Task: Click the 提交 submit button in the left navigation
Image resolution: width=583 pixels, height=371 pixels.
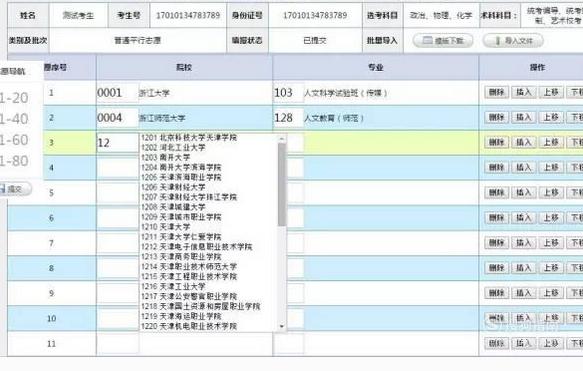Action: tap(14, 189)
